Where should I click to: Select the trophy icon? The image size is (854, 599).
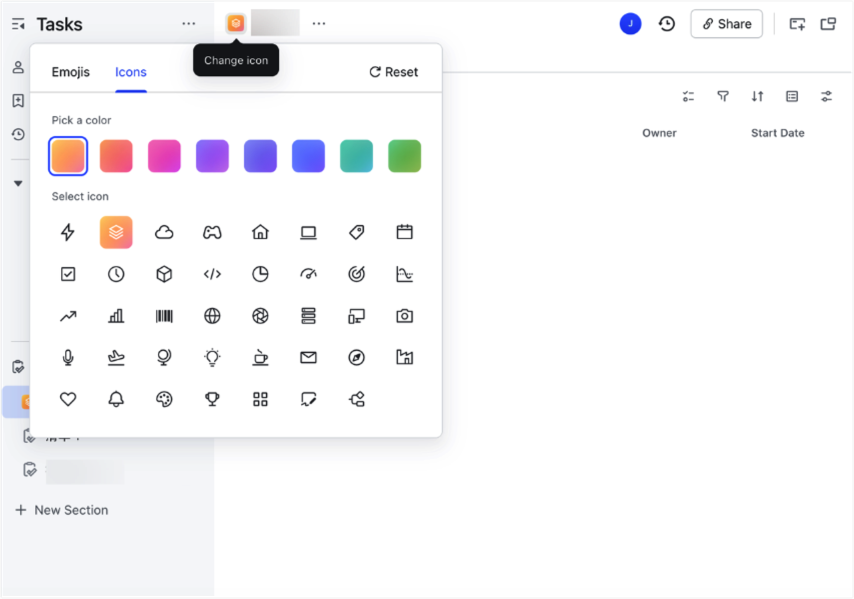click(x=212, y=399)
